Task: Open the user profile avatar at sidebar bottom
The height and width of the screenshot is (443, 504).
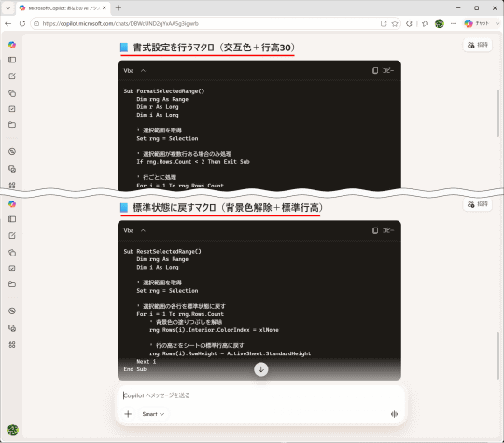Action: tap(12, 430)
